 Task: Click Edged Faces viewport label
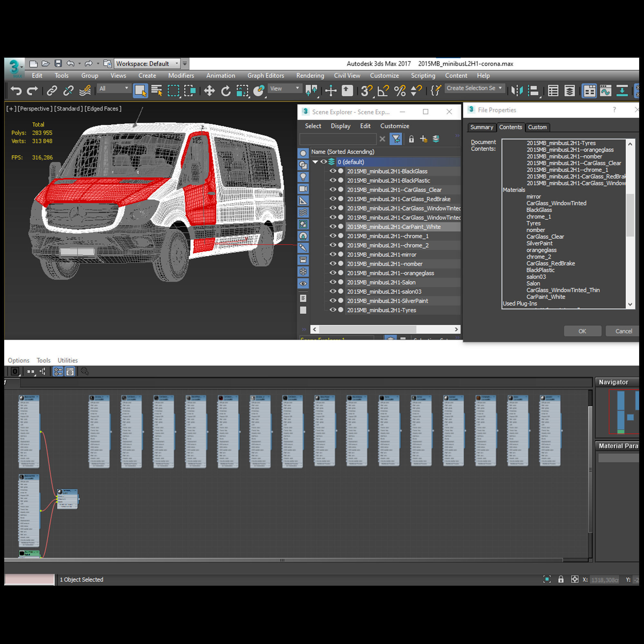[x=103, y=109]
